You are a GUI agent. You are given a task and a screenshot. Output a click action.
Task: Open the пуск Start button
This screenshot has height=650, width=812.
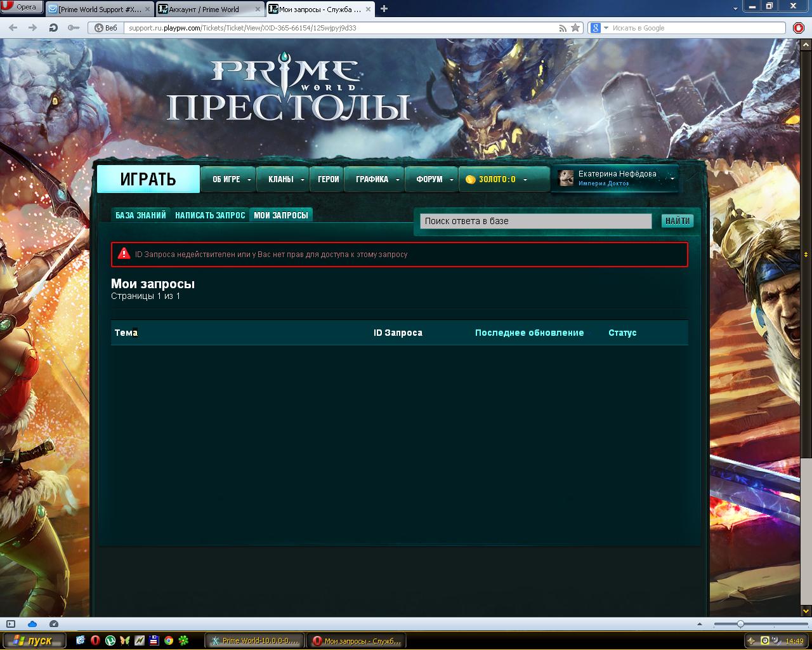coord(34,640)
